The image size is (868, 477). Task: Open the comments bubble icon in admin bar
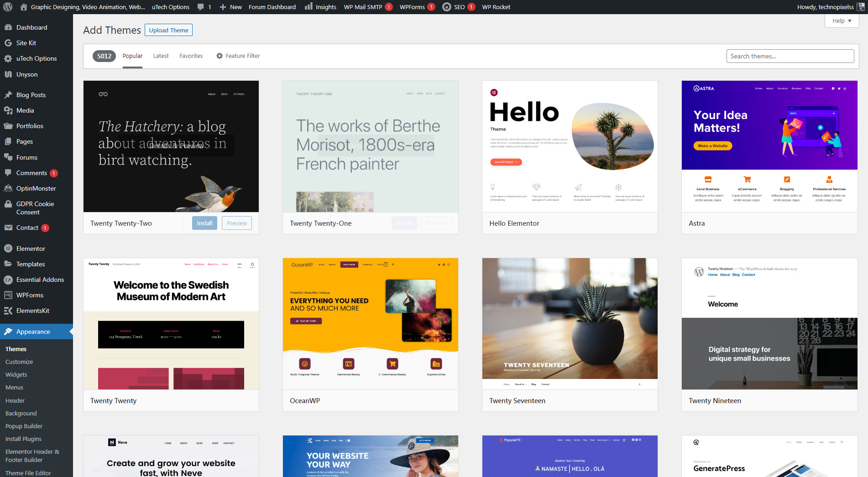201,7
